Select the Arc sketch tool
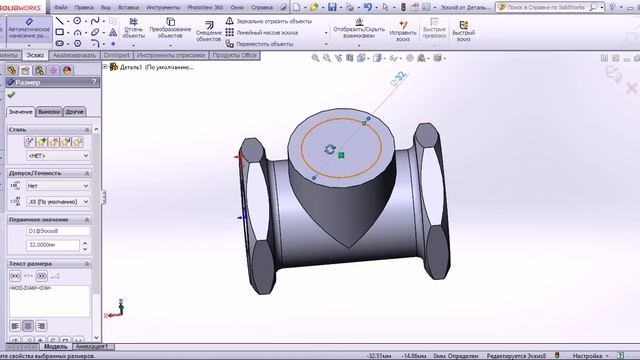The width and height of the screenshot is (640, 360). click(77, 32)
